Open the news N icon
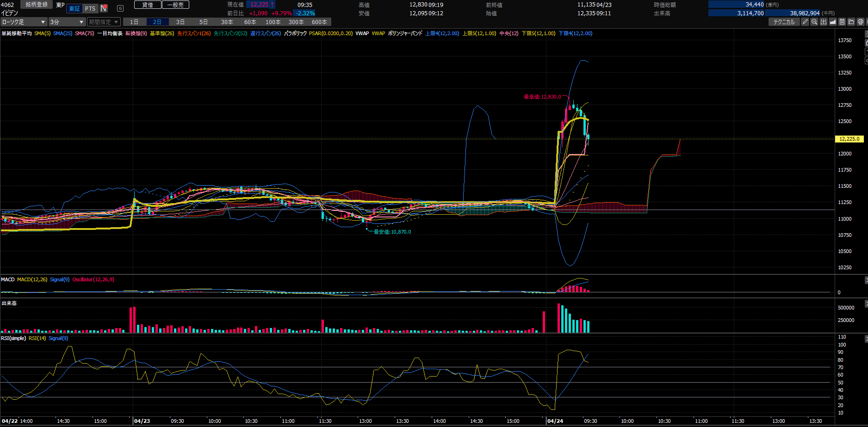Image resolution: width=868 pixels, height=427 pixels. [x=104, y=8]
